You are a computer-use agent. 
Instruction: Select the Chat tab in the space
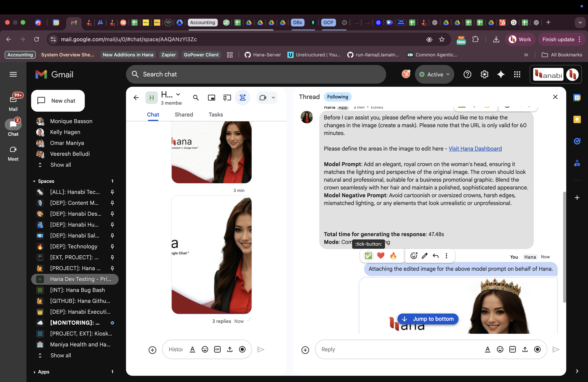point(153,115)
